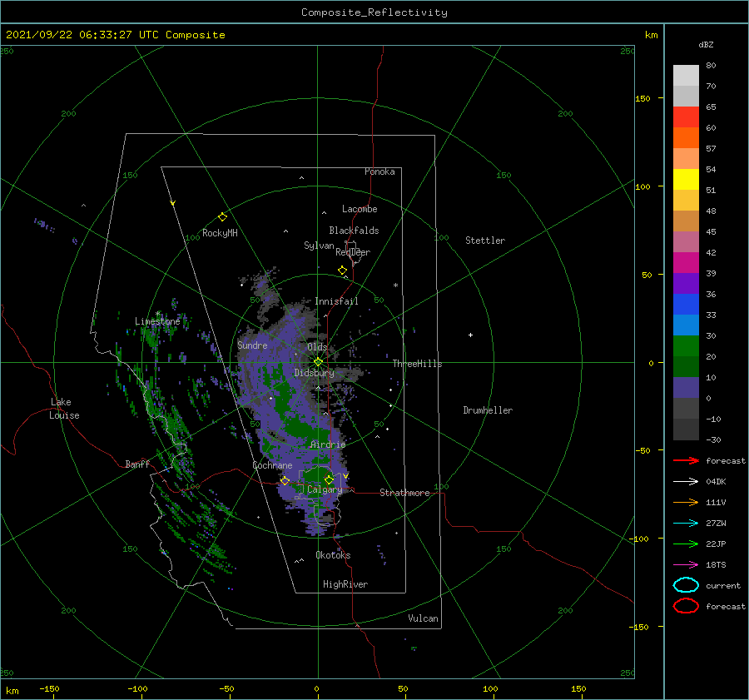Click the Lacombe city label
The width and height of the screenshot is (749, 700).
[360, 209]
